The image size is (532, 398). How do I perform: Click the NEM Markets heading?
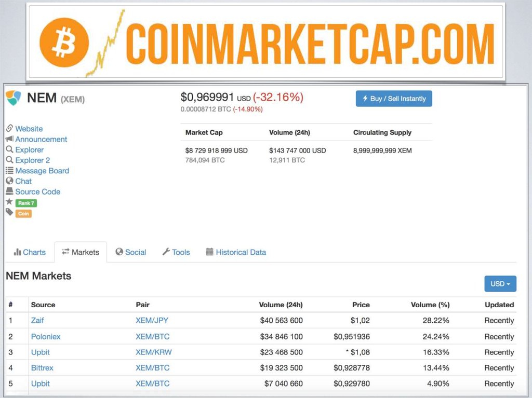(38, 276)
